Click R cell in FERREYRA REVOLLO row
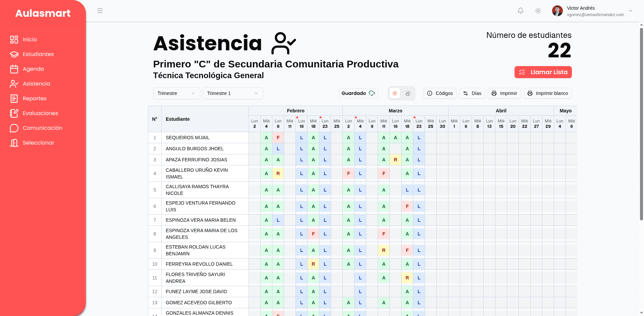Screen dimensions: 644x316 [x=313, y=264]
